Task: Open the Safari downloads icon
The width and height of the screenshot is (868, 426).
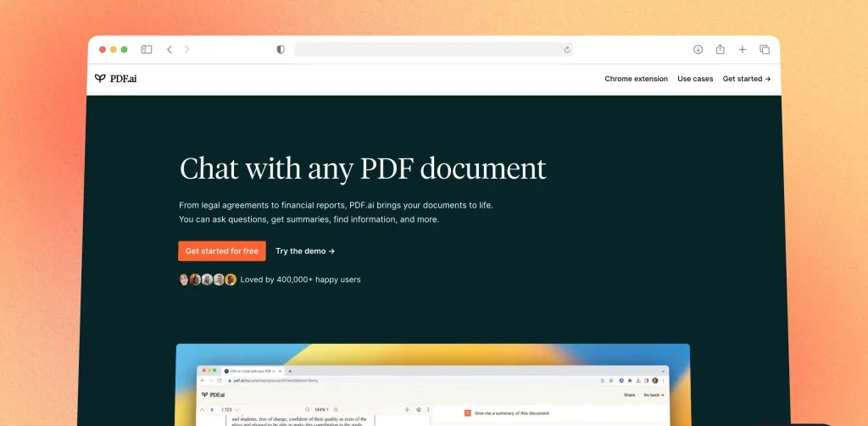Action: [698, 50]
